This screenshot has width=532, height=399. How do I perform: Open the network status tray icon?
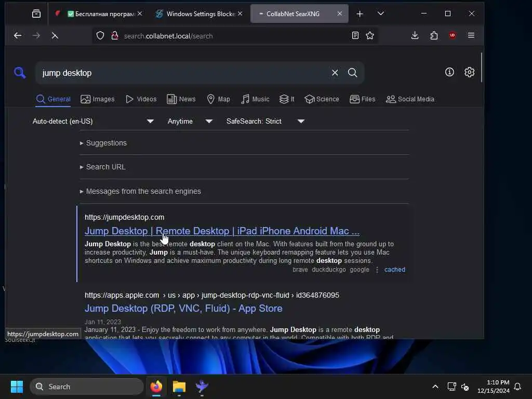(x=451, y=387)
